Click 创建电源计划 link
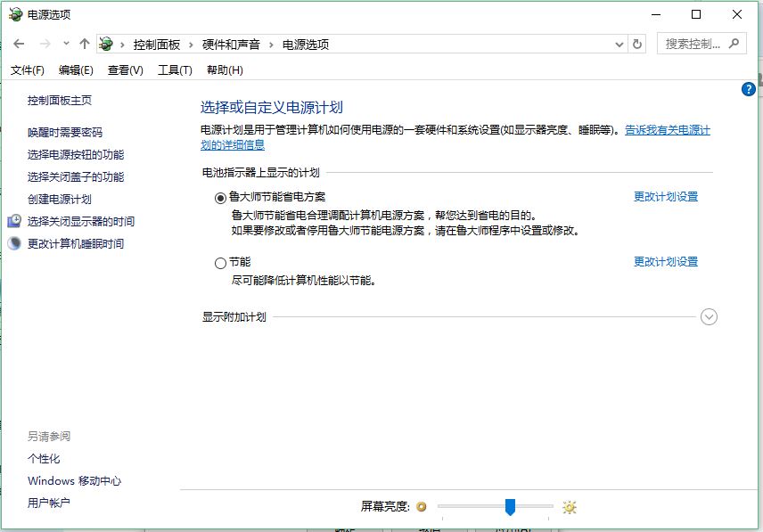Screen dimensions: 763x532 pyautogui.click(x=60, y=199)
